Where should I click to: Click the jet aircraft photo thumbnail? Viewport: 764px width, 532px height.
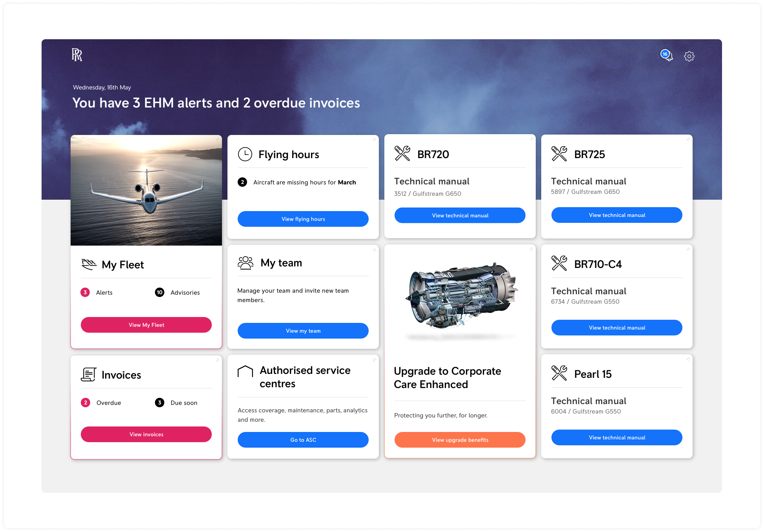point(146,190)
